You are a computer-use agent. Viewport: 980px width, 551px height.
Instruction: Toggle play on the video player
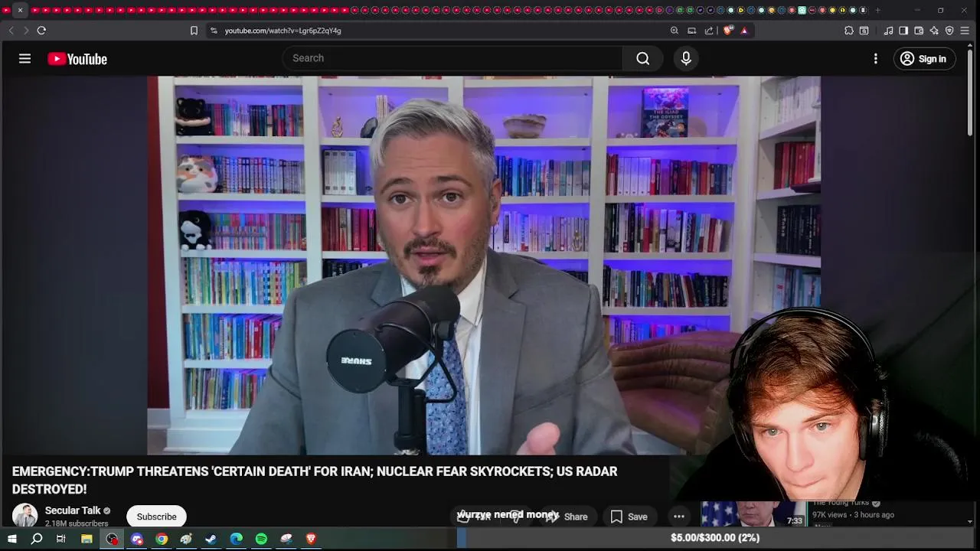[x=484, y=266]
